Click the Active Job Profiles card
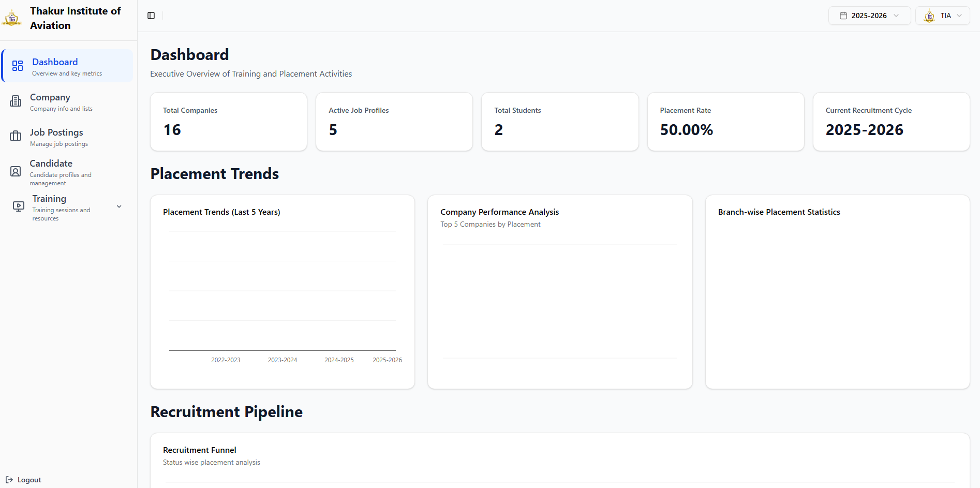This screenshot has height=488, width=980. (394, 122)
